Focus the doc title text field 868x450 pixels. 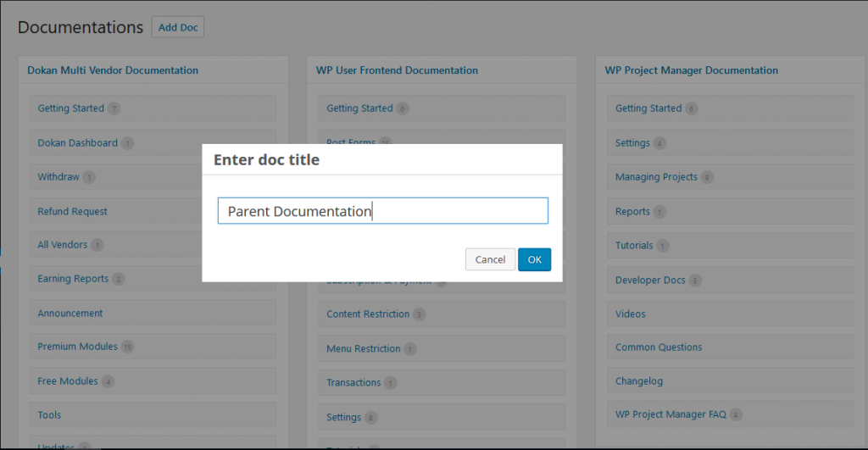pyautogui.click(x=382, y=211)
